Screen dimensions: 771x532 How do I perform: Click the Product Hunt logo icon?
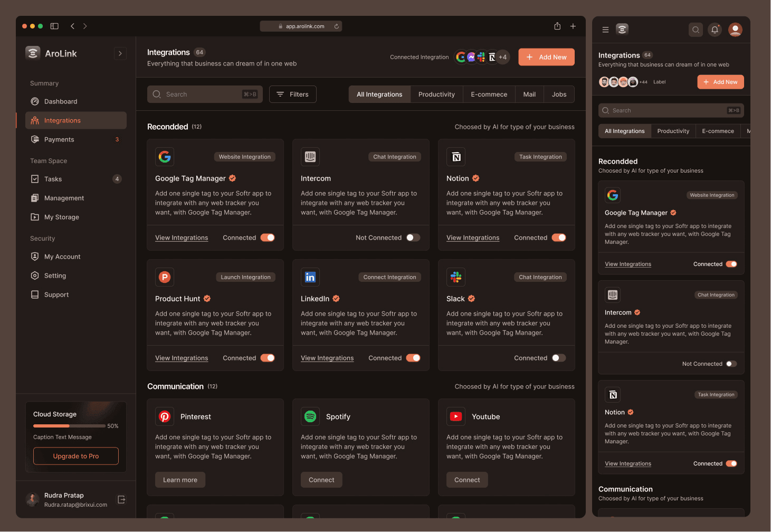(x=165, y=277)
